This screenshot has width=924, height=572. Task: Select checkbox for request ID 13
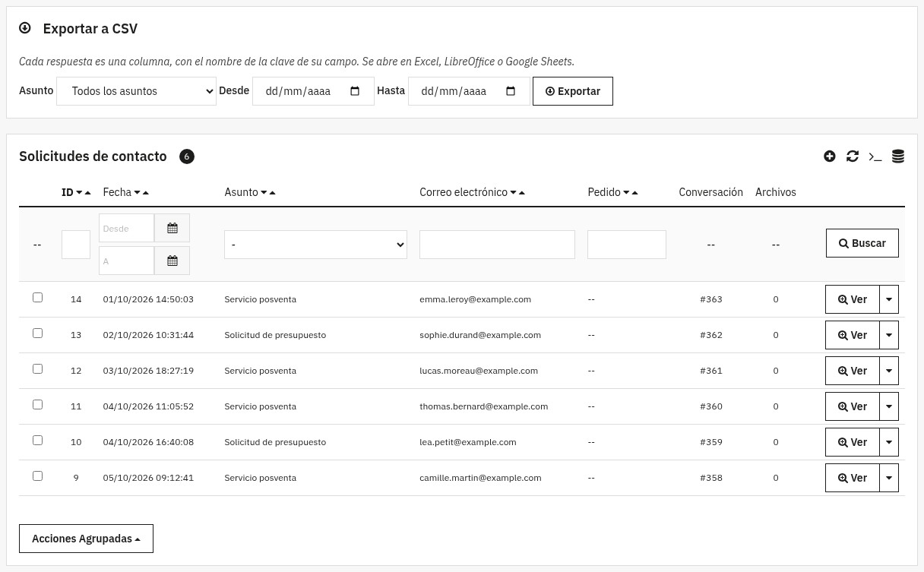point(37,333)
